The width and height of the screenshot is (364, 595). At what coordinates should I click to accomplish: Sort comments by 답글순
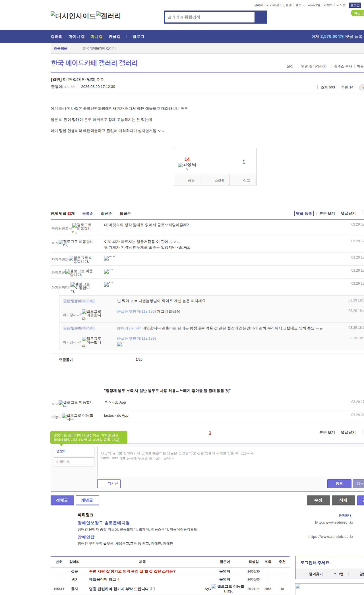pyautogui.click(x=125, y=214)
